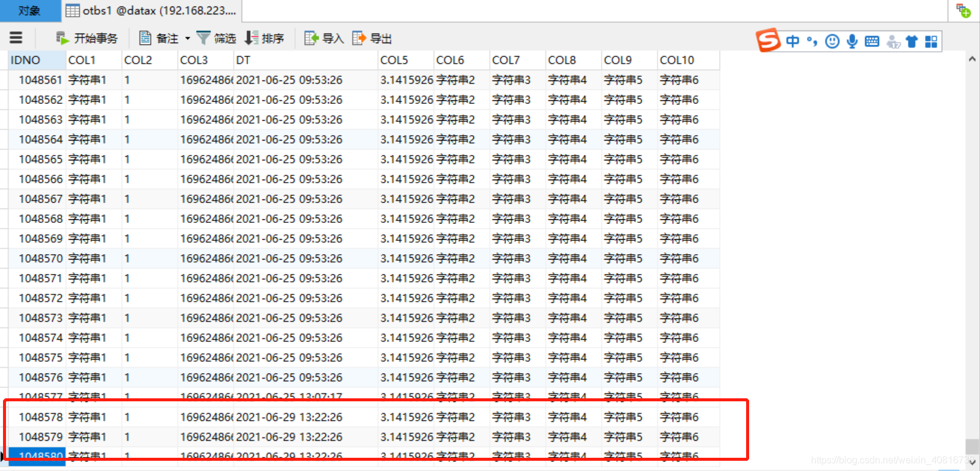Click COL7 cell 字符串3 in row 1048567
980x471 pixels.
tap(518, 199)
